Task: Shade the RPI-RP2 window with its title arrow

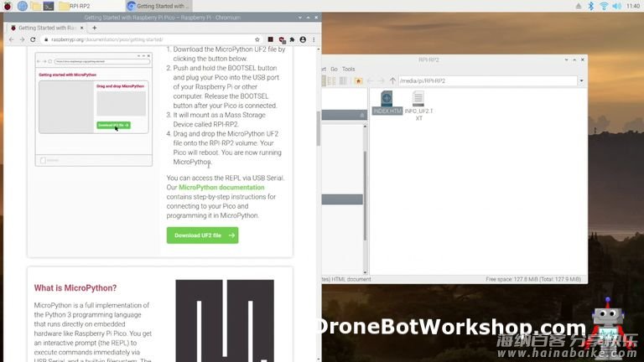Action: pyautogui.click(x=566, y=60)
